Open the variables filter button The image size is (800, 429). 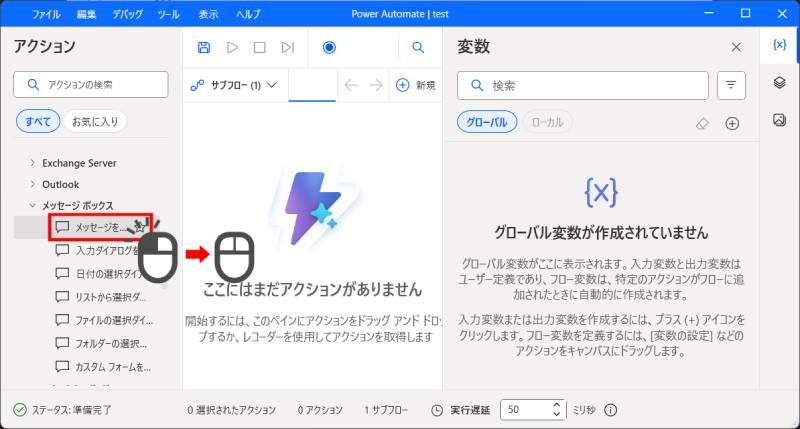[731, 85]
